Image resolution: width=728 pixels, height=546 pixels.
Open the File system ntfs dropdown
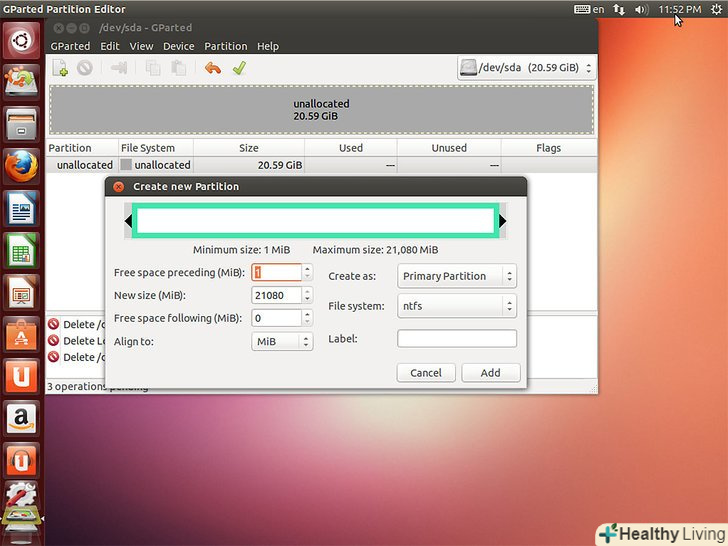pos(457,306)
